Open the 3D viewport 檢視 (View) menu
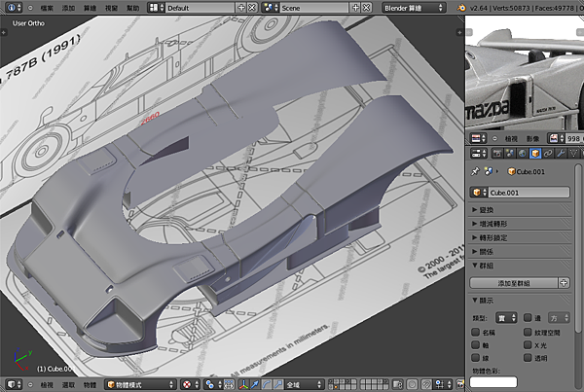 coord(47,384)
